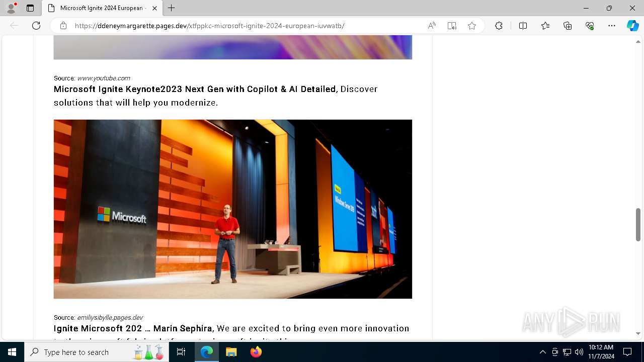
Task: Click the www.youtube.com source text
Action: 104,78
